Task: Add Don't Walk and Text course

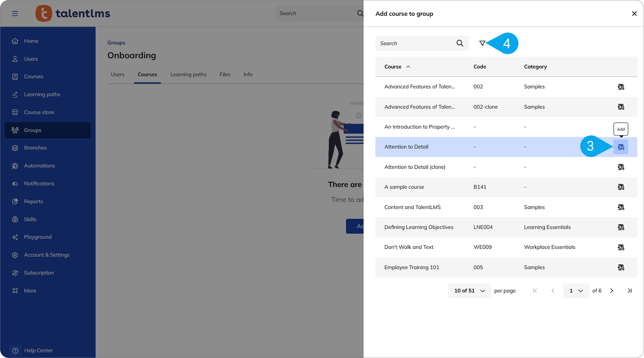Action: [x=621, y=247]
